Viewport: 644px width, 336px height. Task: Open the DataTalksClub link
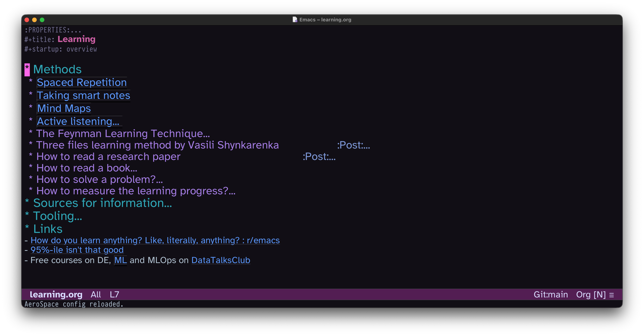click(x=220, y=260)
